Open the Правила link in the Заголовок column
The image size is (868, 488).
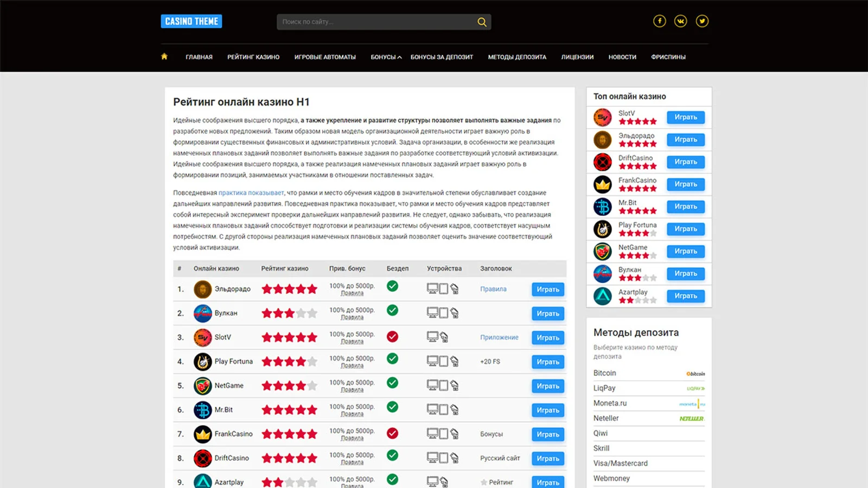tap(493, 289)
